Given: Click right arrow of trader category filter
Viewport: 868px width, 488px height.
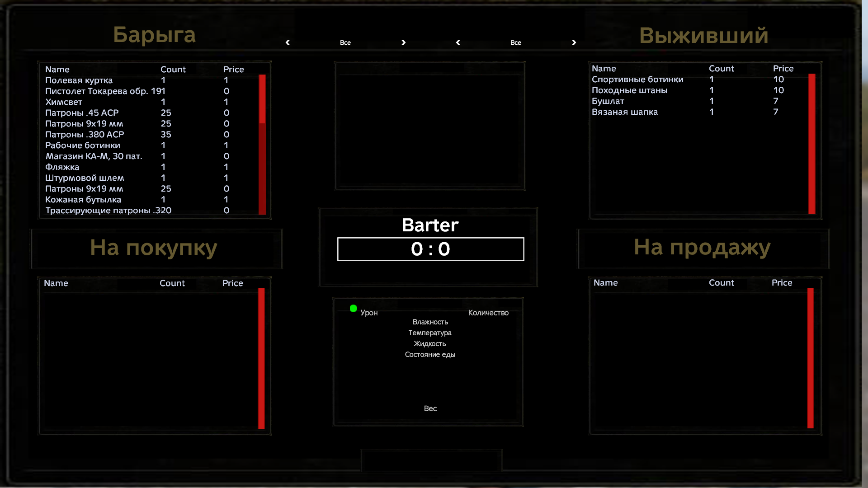Looking at the screenshot, I should click(x=403, y=42).
